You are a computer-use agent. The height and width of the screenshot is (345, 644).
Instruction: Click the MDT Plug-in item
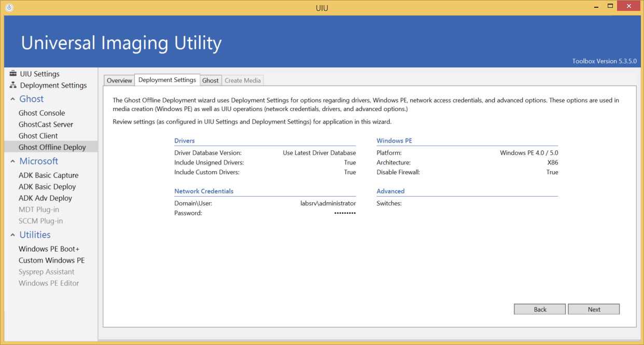coord(39,210)
